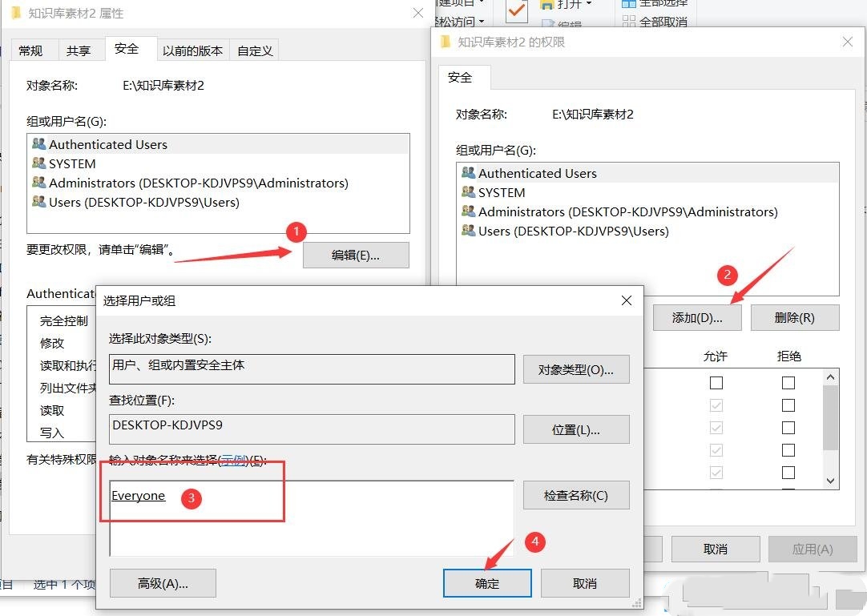Click the 检查名称(C) button
Image resolution: width=867 pixels, height=616 pixels.
[575, 495]
